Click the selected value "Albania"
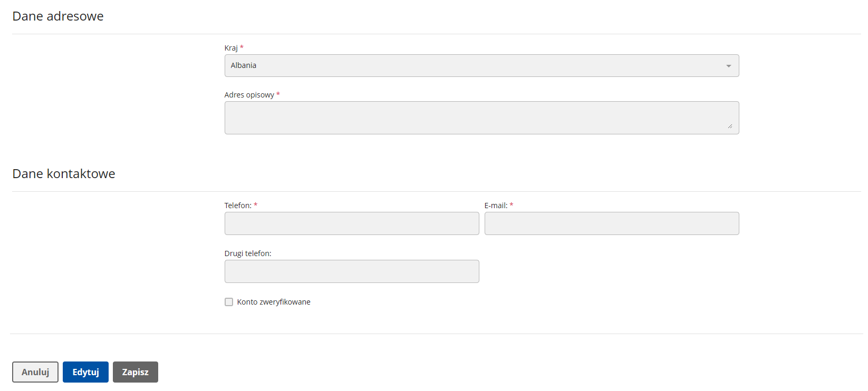This screenshot has height=391, width=868. pyautogui.click(x=244, y=65)
